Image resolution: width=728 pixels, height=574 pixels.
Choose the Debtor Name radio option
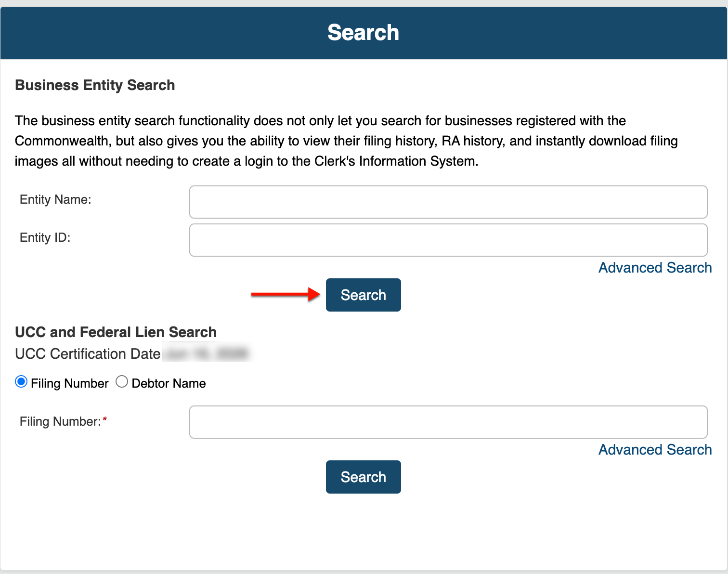(122, 382)
